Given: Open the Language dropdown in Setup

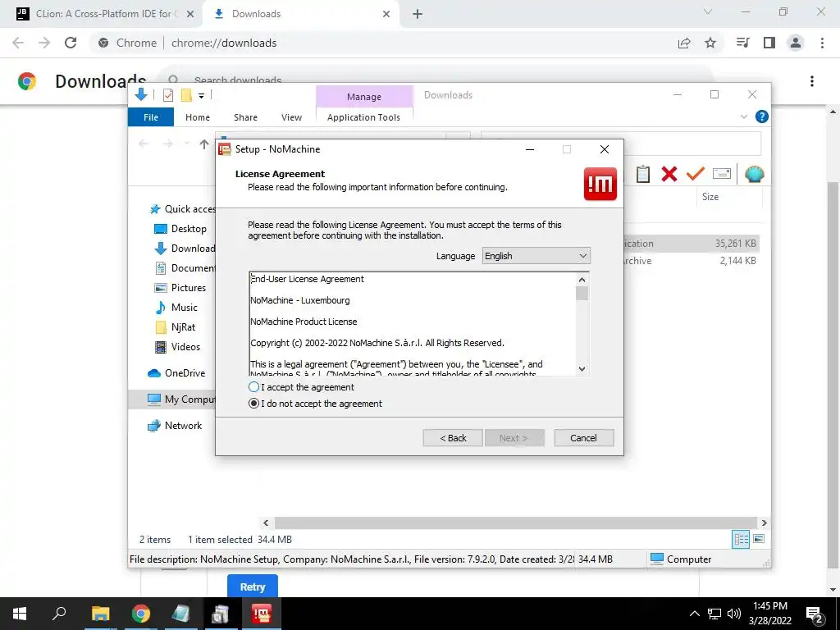Looking at the screenshot, I should pos(536,256).
